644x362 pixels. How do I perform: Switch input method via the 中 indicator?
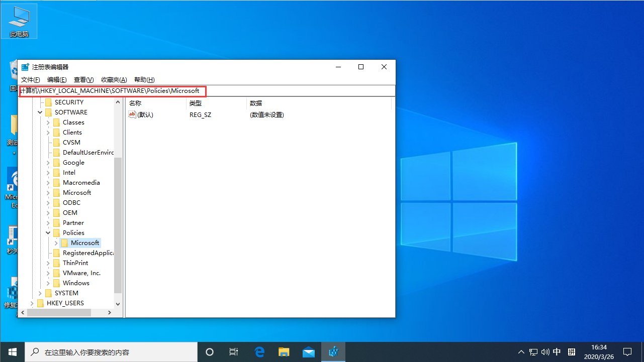(557, 352)
